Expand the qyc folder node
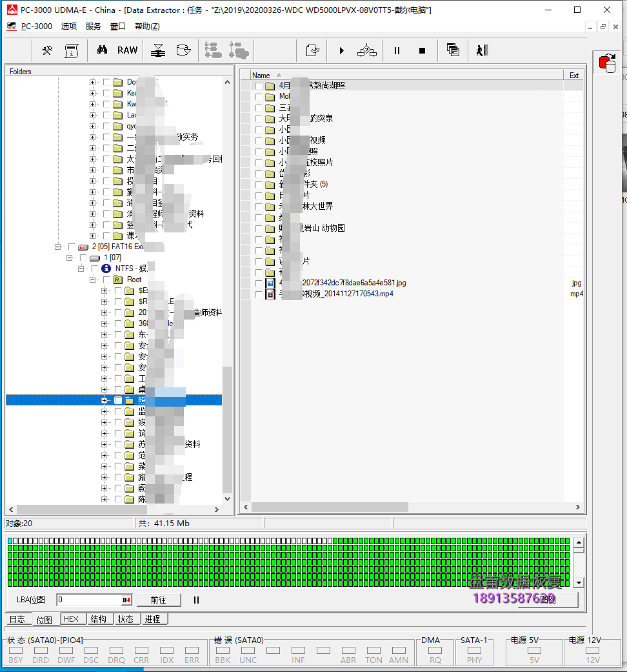Viewport: 627px width, 672px height. 92,126
